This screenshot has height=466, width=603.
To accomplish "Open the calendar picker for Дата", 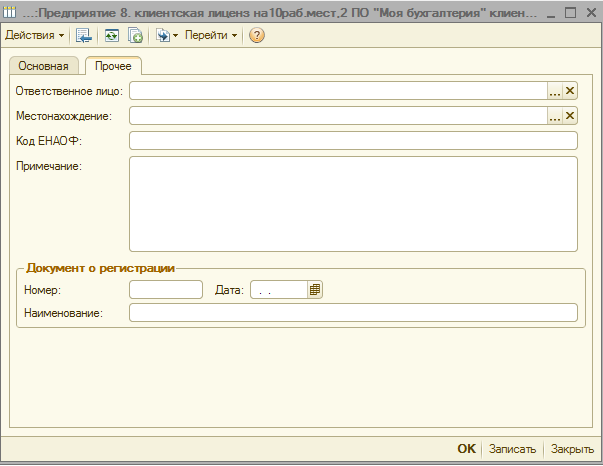I will pos(315,290).
